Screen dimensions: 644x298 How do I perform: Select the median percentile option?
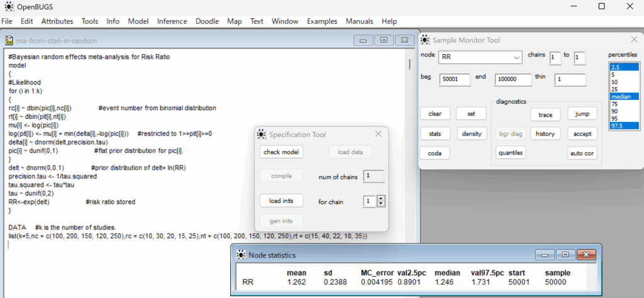click(624, 96)
